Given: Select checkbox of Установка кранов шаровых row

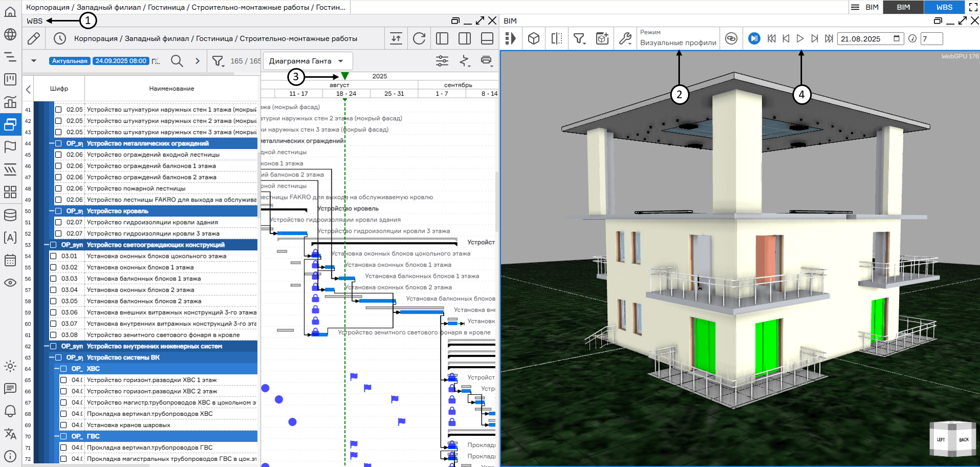Looking at the screenshot, I should pos(63,425).
